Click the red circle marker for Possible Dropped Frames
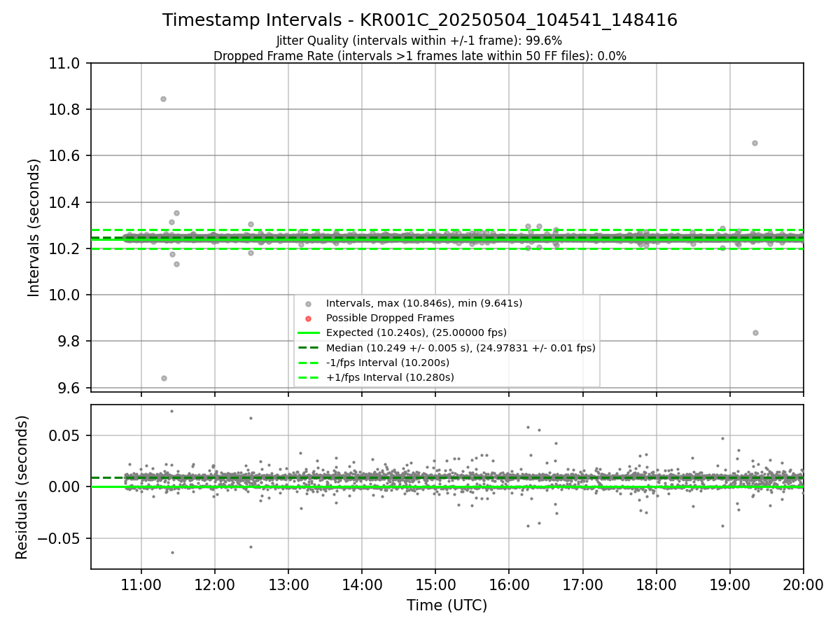840x630 pixels. click(x=309, y=318)
